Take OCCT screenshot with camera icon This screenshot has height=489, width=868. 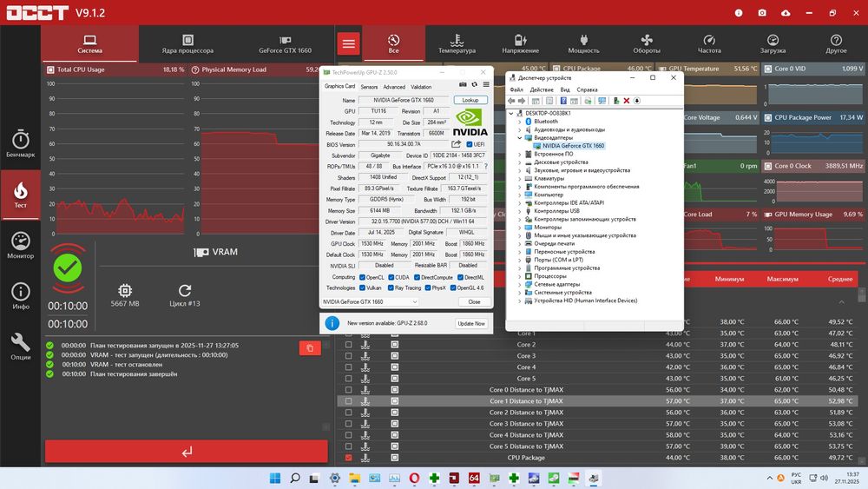pos(762,13)
